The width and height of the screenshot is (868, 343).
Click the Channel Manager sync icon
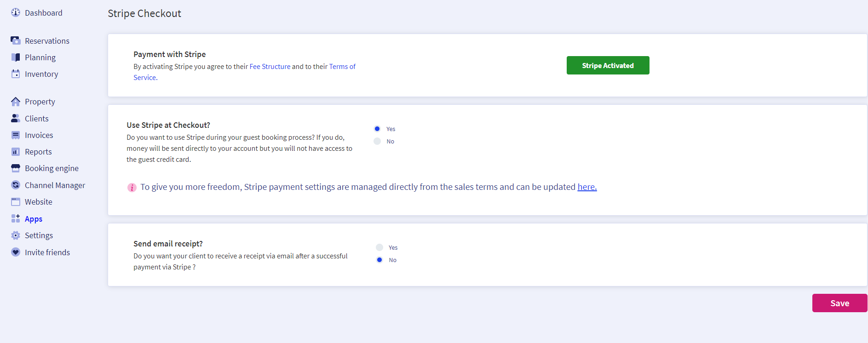(x=16, y=185)
